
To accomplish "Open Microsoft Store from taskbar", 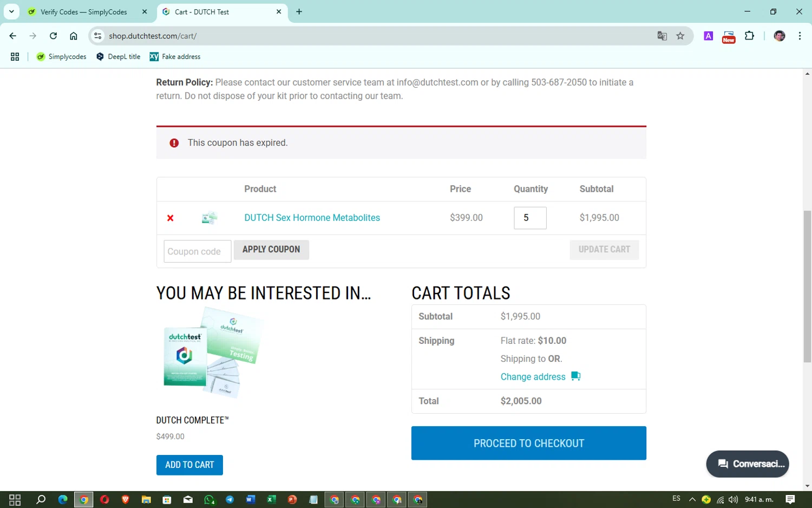I will tap(167, 499).
